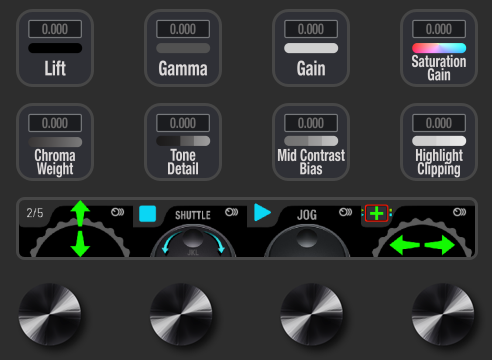
Task: Click the push-knob icon at strip's far right
Action: [x=459, y=212]
